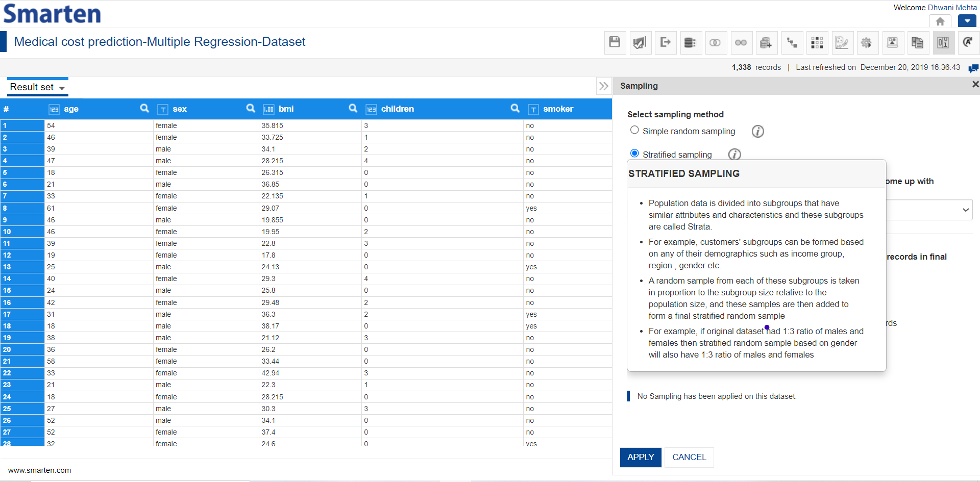
Task: Click the two linked circles toolbar icon
Action: tap(741, 42)
